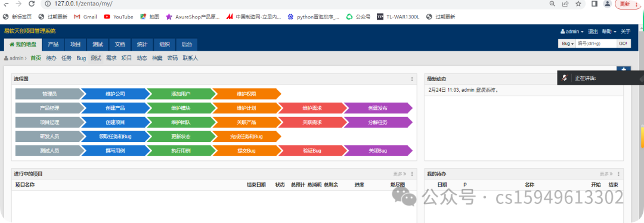
Task: Click the blue plus add-block button
Action: pyautogui.click(x=624, y=69)
